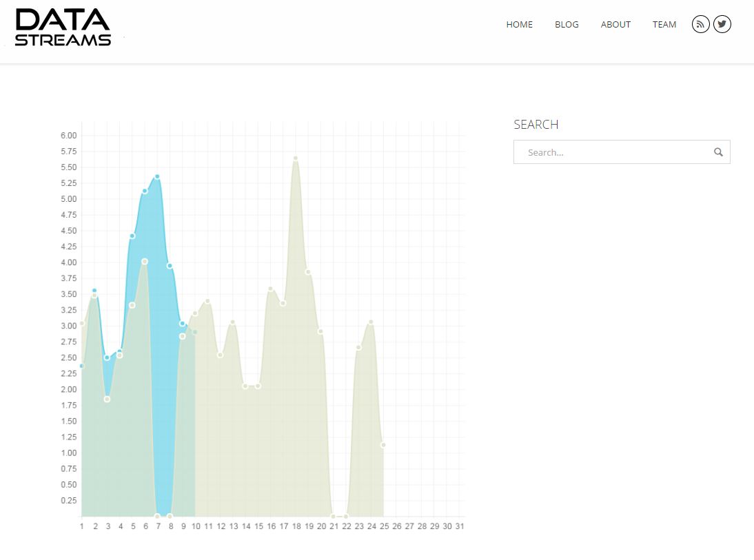Click the y-axis label 3.00
The width and height of the screenshot is (754, 560).
(69, 326)
